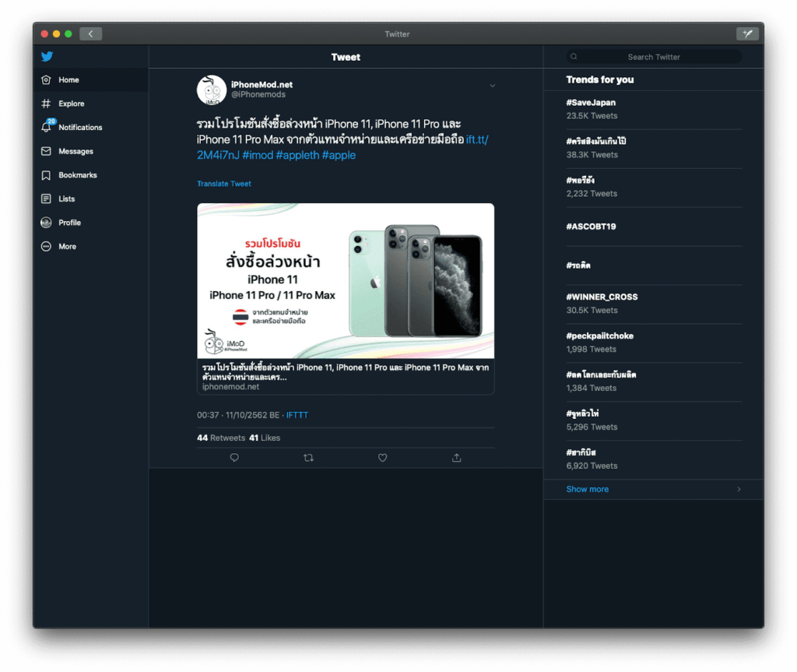797x672 pixels.
Task: Expand the tweet options chevron
Action: (x=492, y=86)
